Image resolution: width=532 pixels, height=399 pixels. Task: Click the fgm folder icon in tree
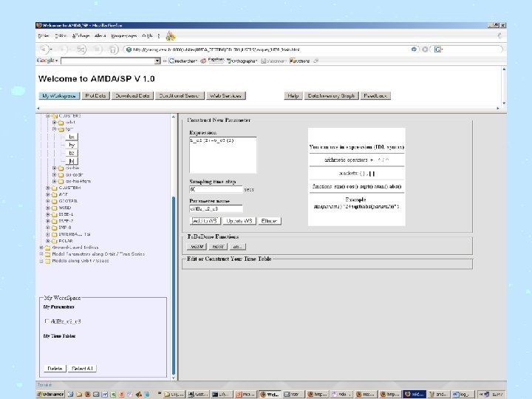[61, 129]
